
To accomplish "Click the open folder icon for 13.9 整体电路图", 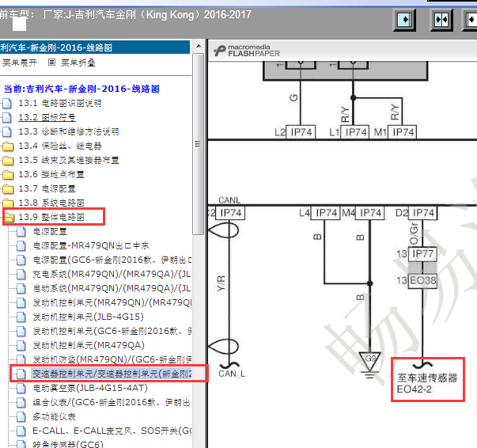I will (x=9, y=218).
